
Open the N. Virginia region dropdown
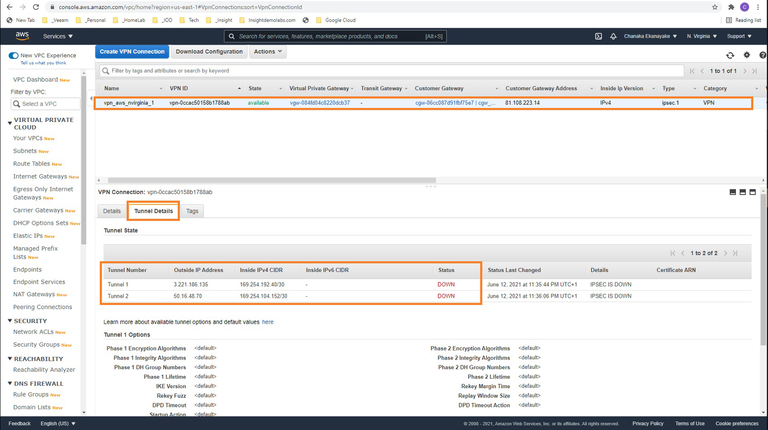tap(702, 36)
